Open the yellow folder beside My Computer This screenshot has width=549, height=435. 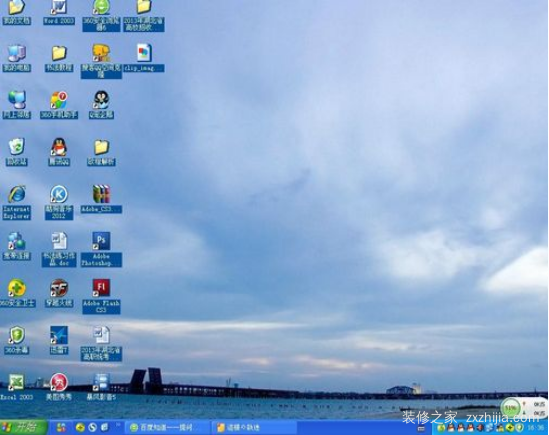pos(59,58)
